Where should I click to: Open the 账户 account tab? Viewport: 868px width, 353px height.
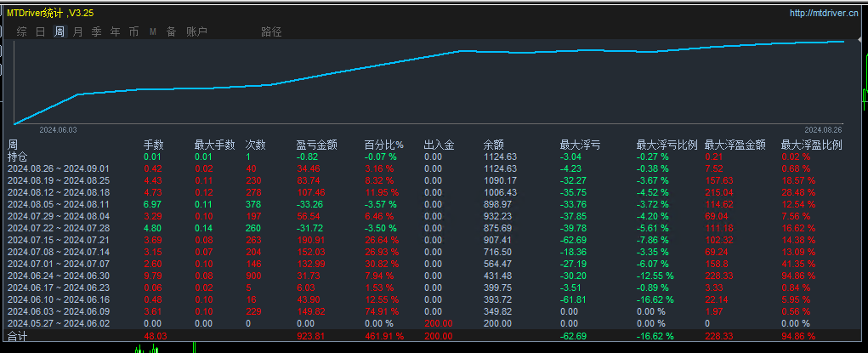pos(196,31)
